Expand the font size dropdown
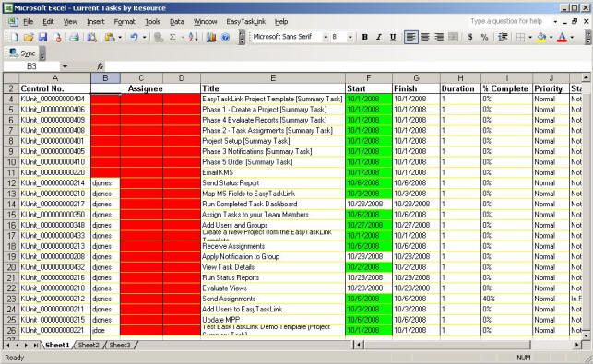Screen dimensions: 593x364 (x=350, y=37)
